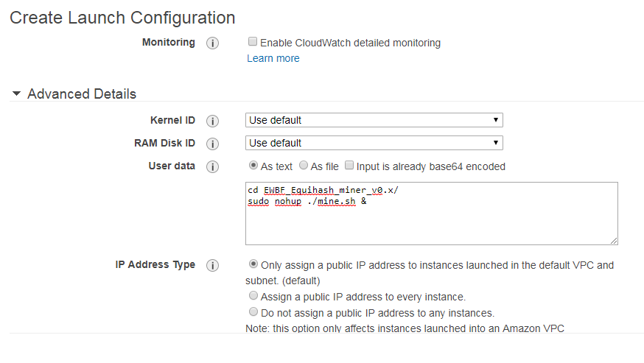
Task: View IP Address Type info icon
Action: 212,266
